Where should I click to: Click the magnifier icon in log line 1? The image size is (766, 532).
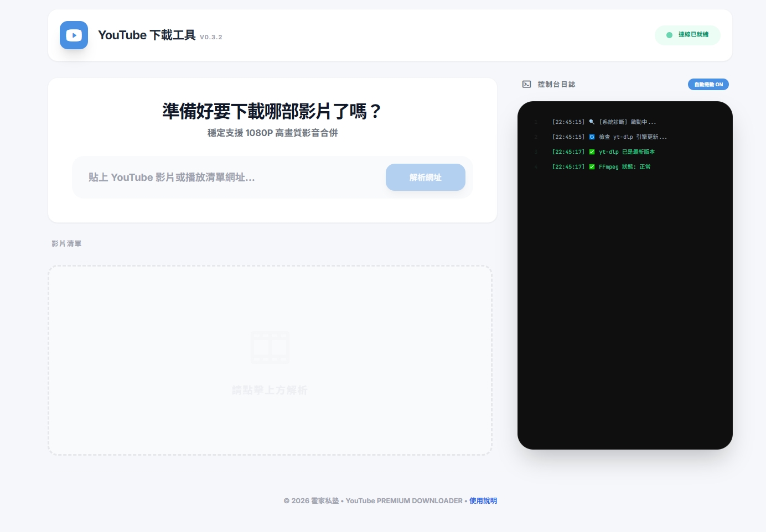[592, 122]
